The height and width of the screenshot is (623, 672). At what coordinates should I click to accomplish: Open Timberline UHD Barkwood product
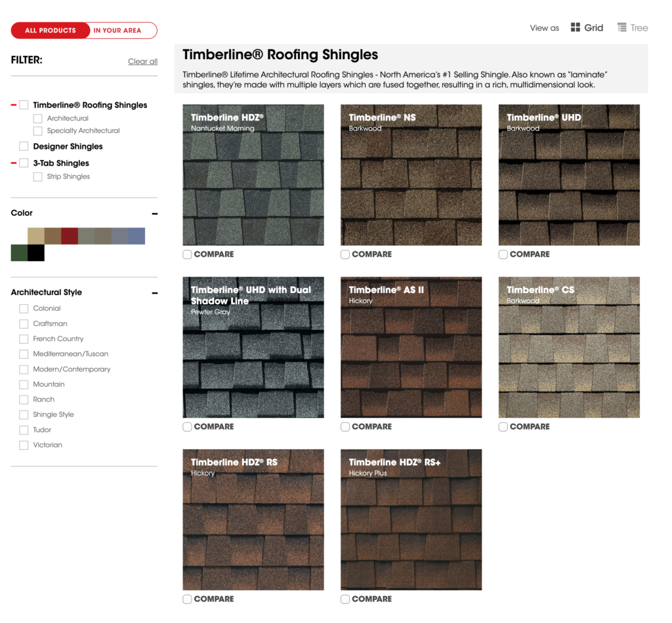(x=569, y=175)
